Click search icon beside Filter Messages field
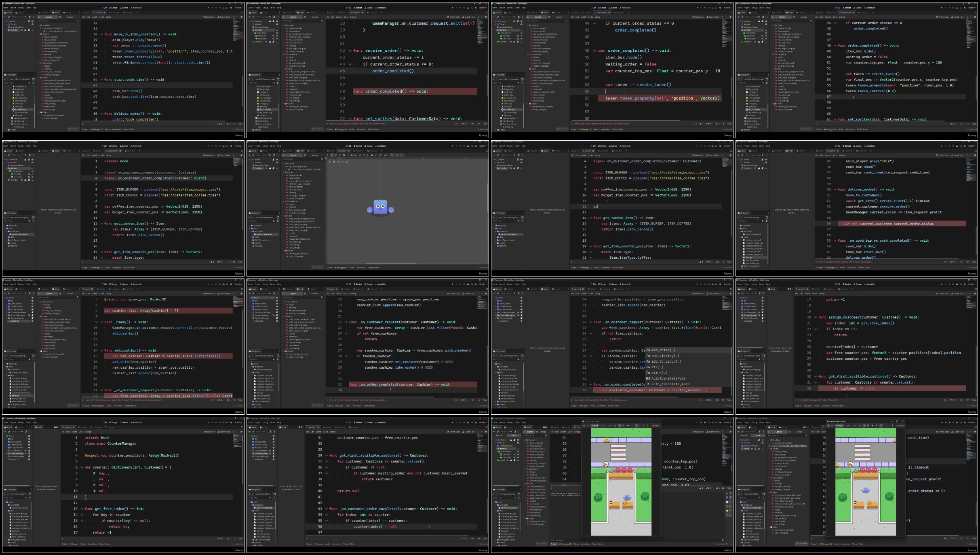Viewport: 980px width, 555px height. coord(723,540)
